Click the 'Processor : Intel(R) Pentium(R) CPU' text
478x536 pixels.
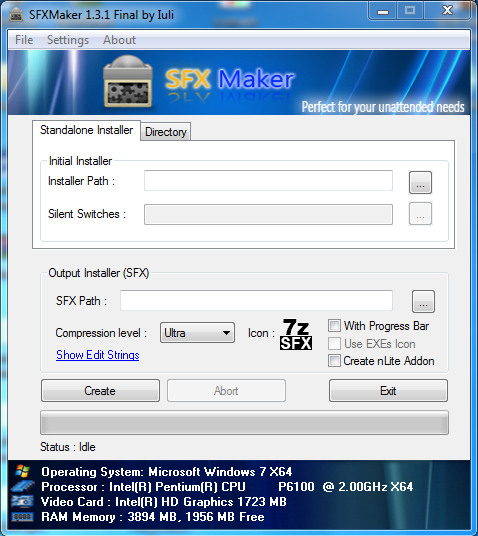(x=143, y=487)
